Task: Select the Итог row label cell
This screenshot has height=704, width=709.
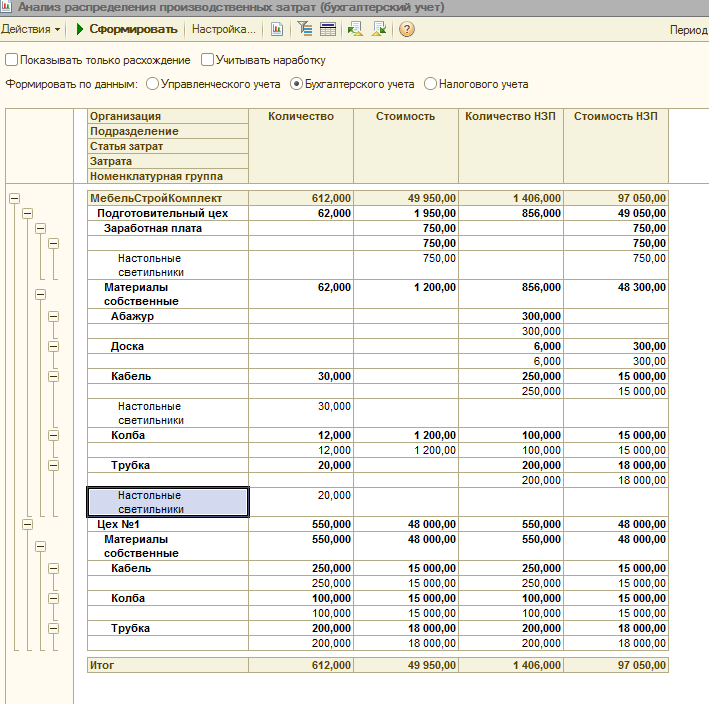Action: pos(168,665)
